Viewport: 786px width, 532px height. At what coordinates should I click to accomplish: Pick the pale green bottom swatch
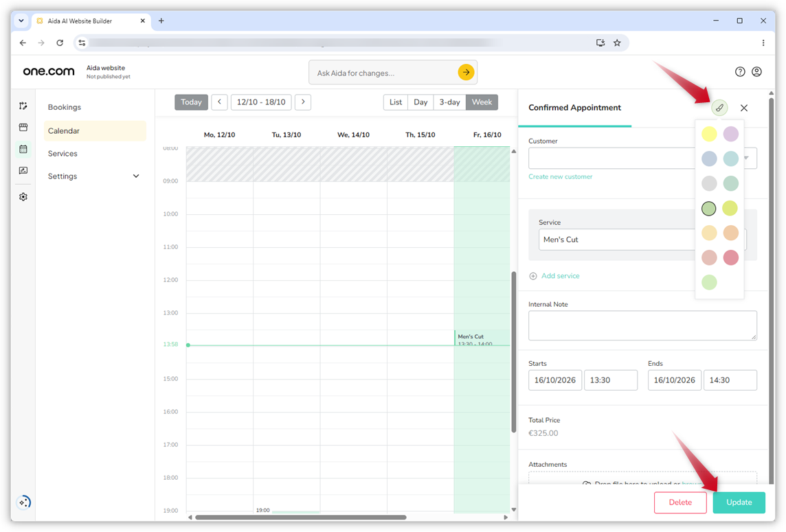tap(709, 282)
